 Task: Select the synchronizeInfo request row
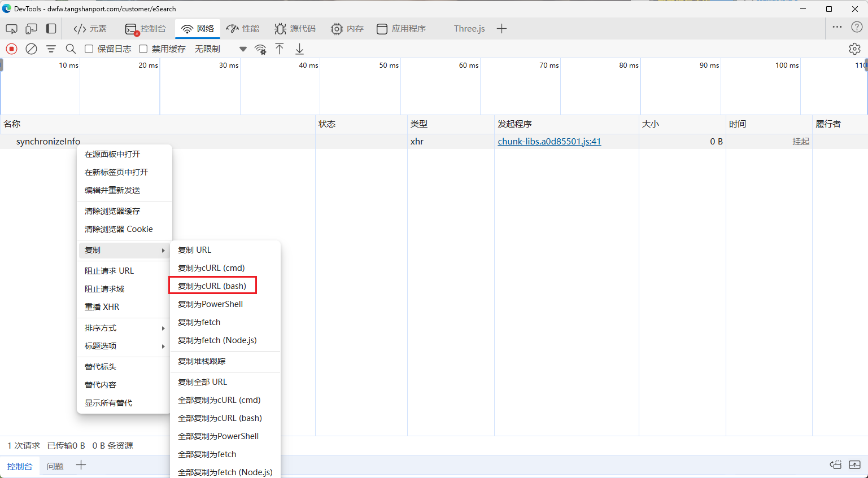48,142
